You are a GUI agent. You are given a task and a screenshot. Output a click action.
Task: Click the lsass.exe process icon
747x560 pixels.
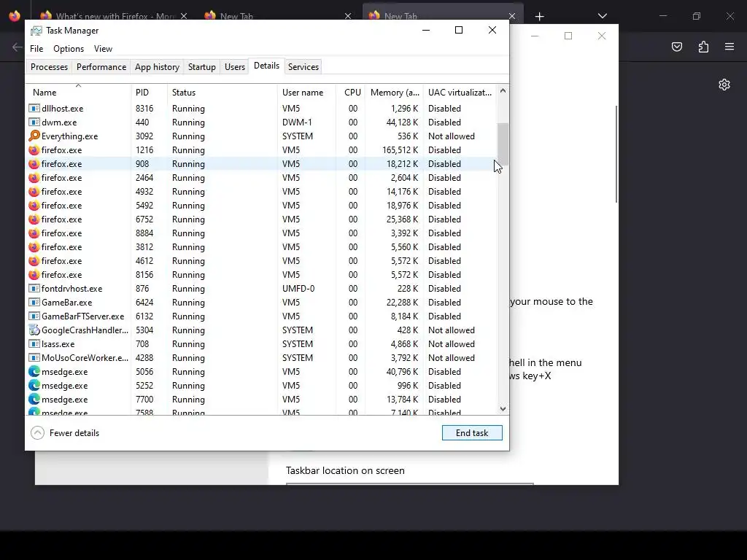[x=34, y=344]
